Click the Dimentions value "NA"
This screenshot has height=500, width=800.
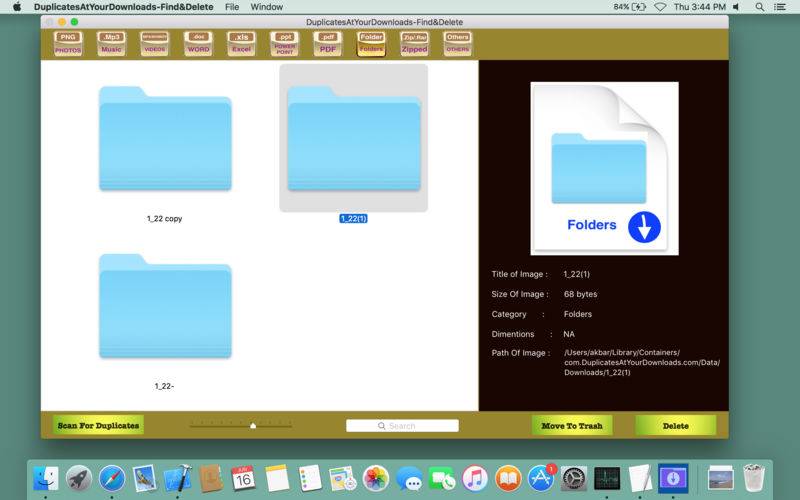pos(569,334)
